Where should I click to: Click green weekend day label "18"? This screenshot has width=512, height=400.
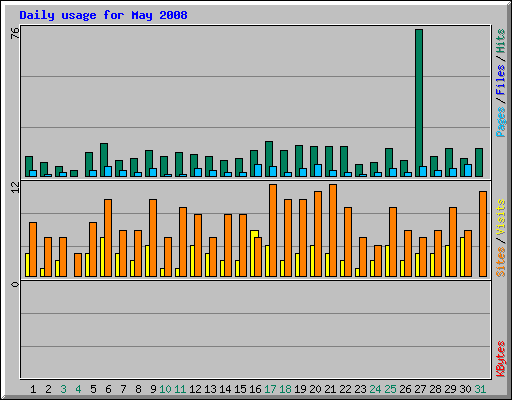[285, 389]
